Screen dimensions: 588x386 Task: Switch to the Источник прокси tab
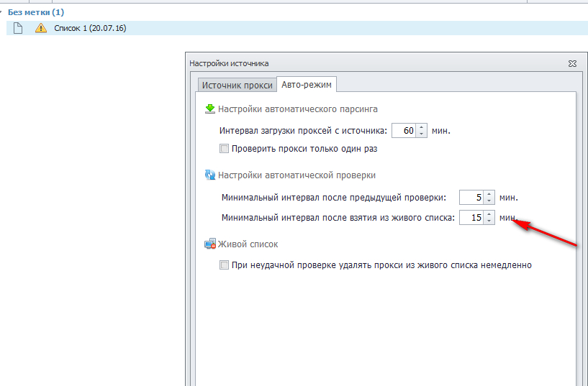[237, 85]
